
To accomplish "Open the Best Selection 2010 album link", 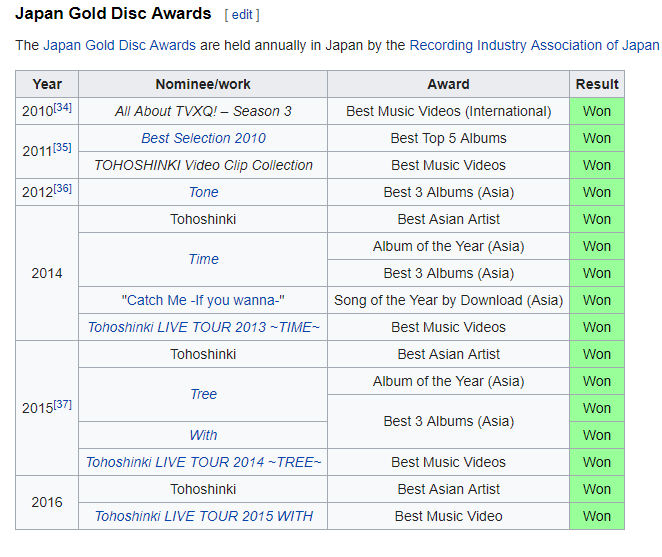I will click(203, 138).
